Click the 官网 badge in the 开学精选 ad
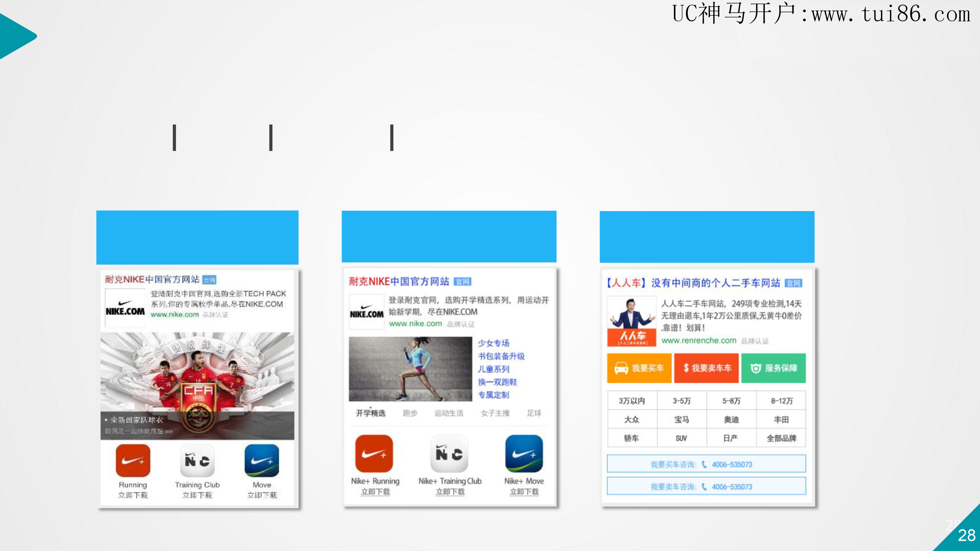Screen dimensions: 980x551 (x=463, y=282)
